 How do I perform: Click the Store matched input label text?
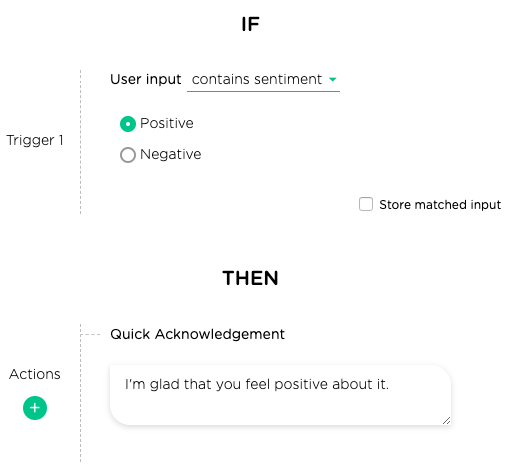click(440, 205)
